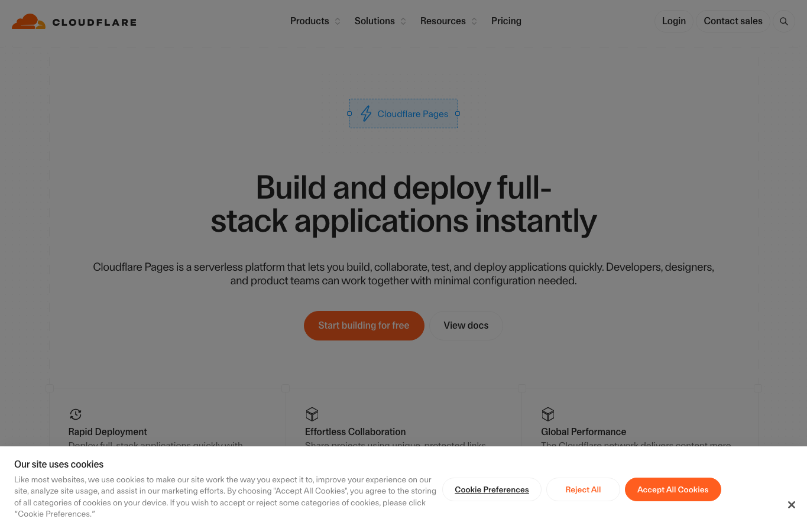Click the cube icon above Global Performance
The height and width of the screenshot is (532, 807).
click(548, 414)
